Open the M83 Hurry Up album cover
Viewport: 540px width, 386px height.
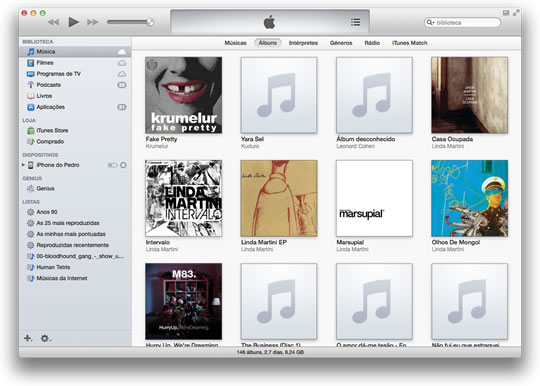184,302
